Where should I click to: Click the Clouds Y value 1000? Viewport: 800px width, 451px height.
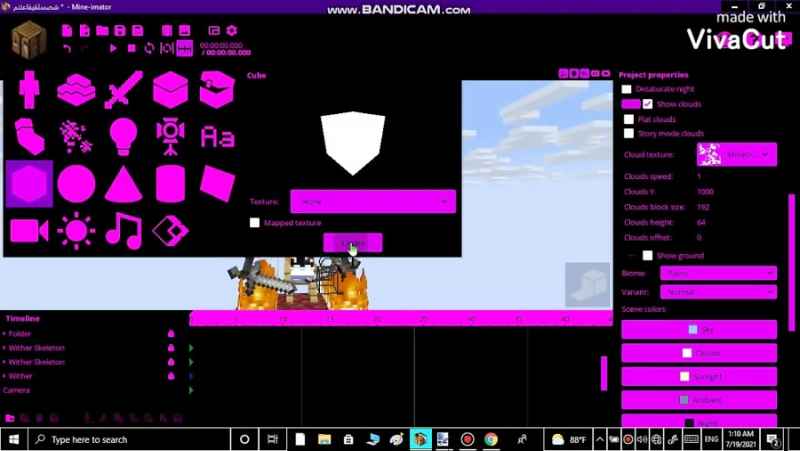705,192
